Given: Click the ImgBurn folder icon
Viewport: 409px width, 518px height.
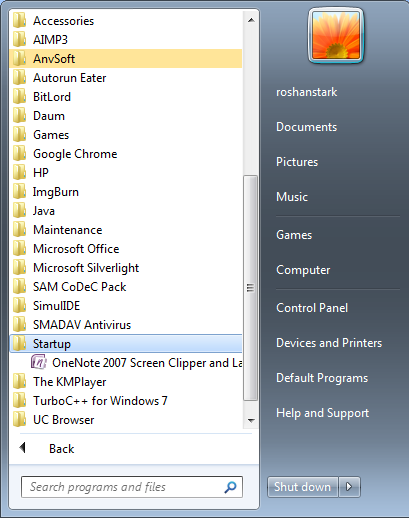Looking at the screenshot, I should pyautogui.click(x=19, y=192).
